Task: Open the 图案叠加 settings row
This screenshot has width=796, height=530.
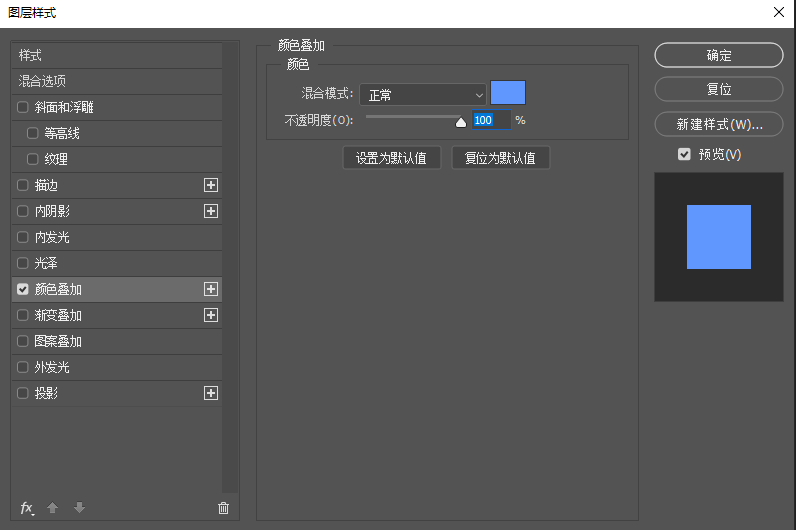Action: [x=117, y=341]
